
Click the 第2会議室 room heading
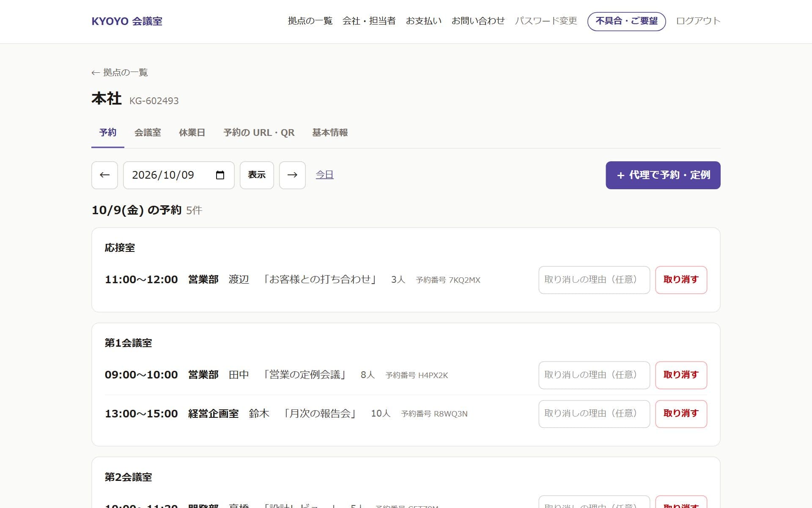[128, 477]
